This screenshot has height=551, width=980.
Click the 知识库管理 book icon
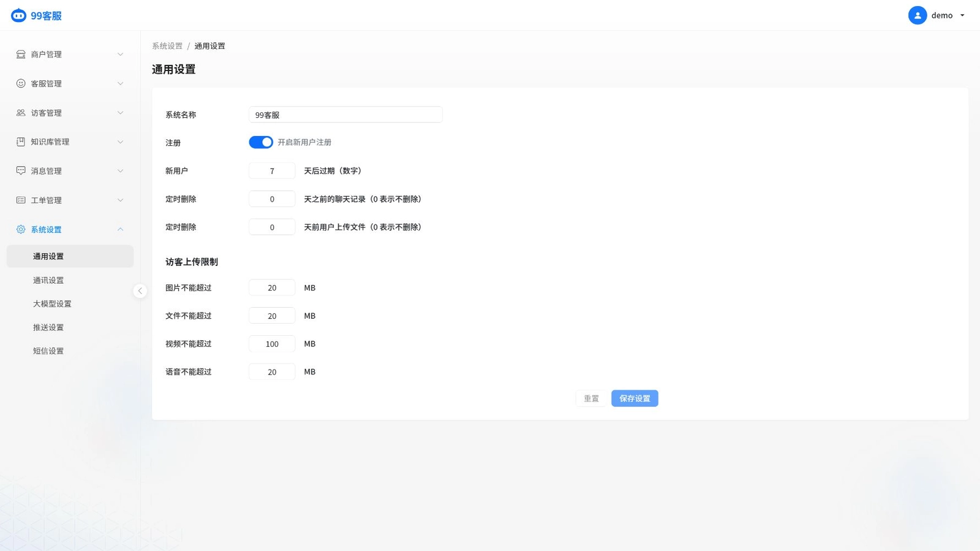point(21,142)
